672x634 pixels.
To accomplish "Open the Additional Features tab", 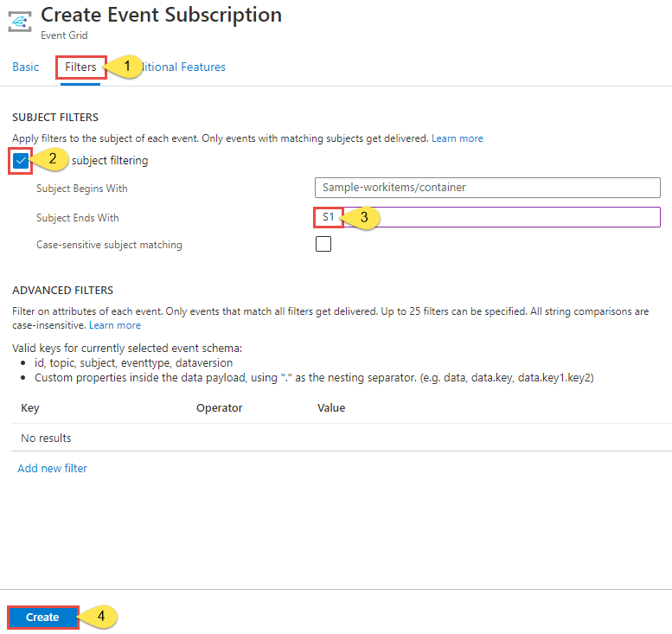I will (186, 67).
